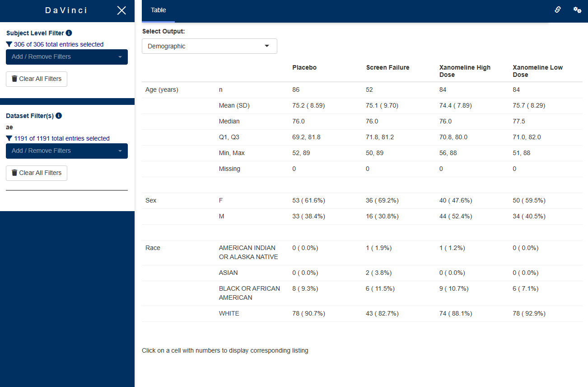Screen dimensions: 588x387
Task: Click Xanomeline High Dose male cell 44 (52.4%)
Action: click(x=455, y=216)
